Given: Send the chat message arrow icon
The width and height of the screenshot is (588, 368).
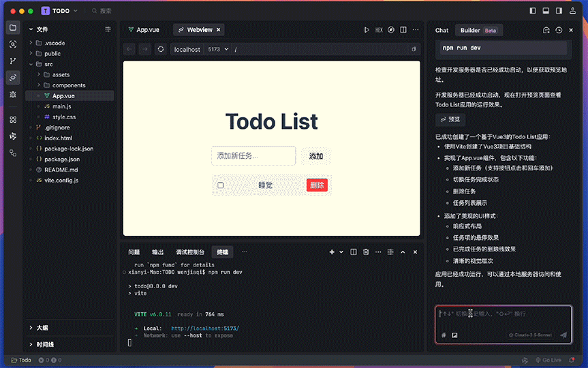Looking at the screenshot, I should tap(563, 335).
